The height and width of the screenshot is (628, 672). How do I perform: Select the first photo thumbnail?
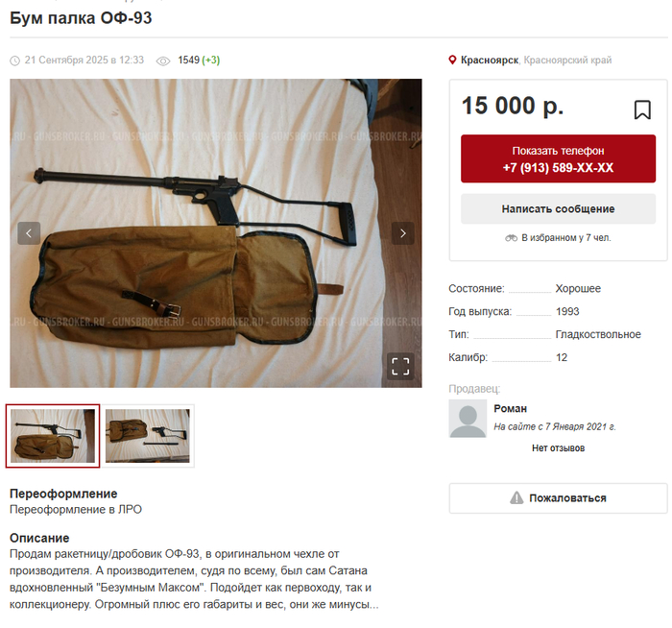(x=53, y=436)
